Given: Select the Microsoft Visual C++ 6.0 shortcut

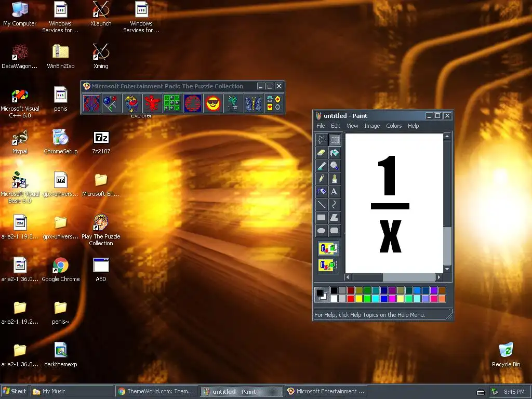Looking at the screenshot, I should pos(20,103).
